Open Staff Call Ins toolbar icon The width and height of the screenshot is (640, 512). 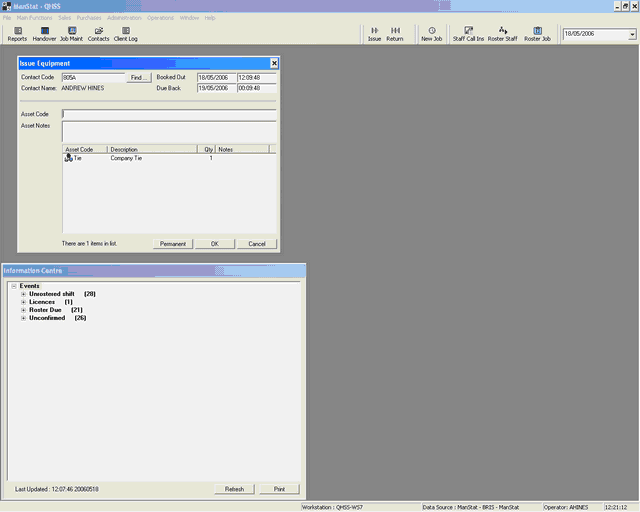click(467, 34)
